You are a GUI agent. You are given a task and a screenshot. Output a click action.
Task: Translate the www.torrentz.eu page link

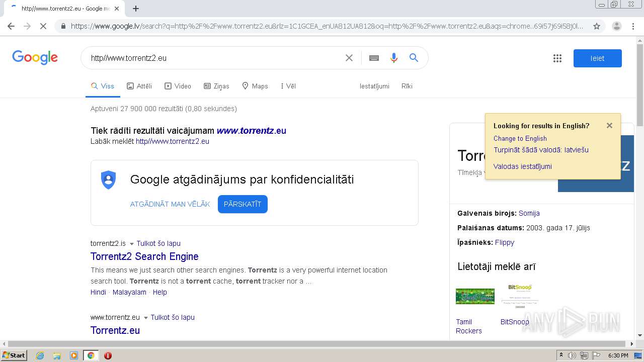173,317
